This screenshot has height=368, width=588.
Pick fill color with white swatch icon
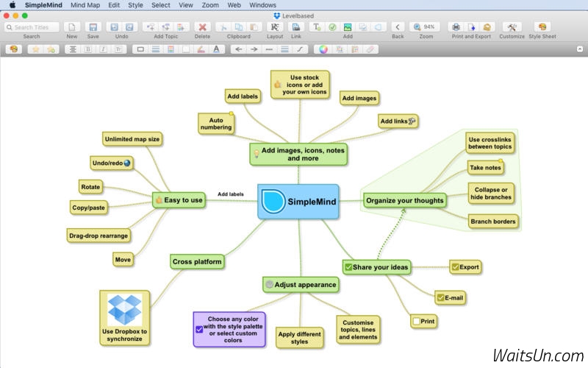[186, 49]
